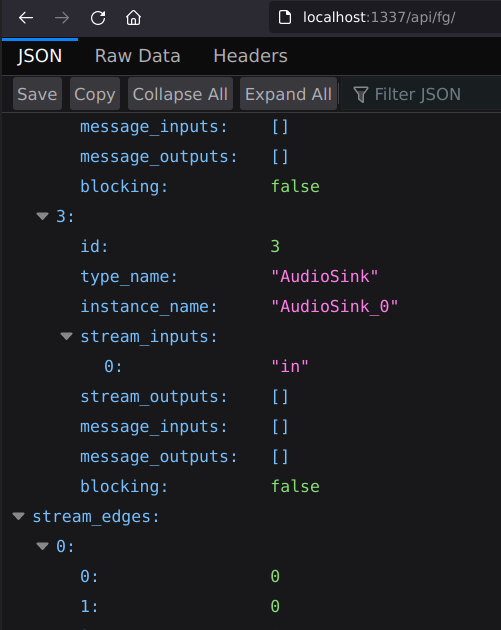Switch to the JSON tab
This screenshot has height=630, width=501.
[40, 56]
